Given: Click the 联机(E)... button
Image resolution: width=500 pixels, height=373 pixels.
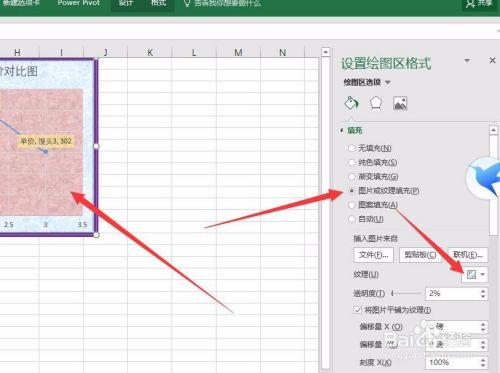Looking at the screenshot, I should 468,255.
